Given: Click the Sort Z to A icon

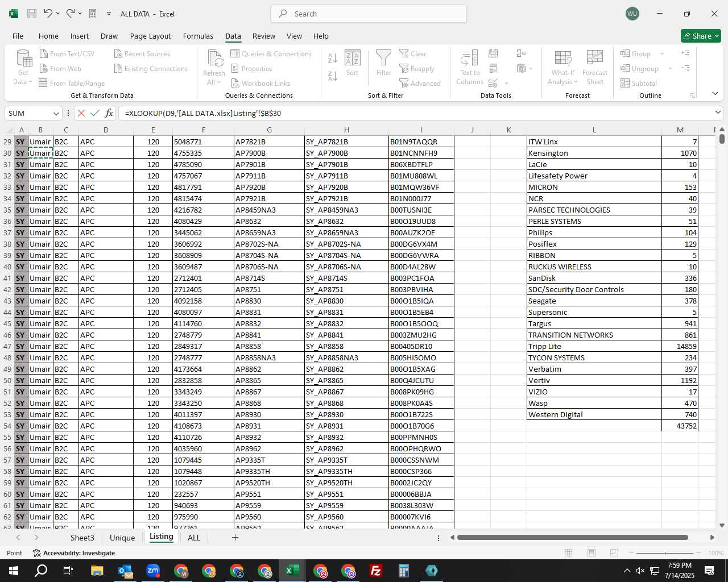Looking at the screenshot, I should click(333, 76).
